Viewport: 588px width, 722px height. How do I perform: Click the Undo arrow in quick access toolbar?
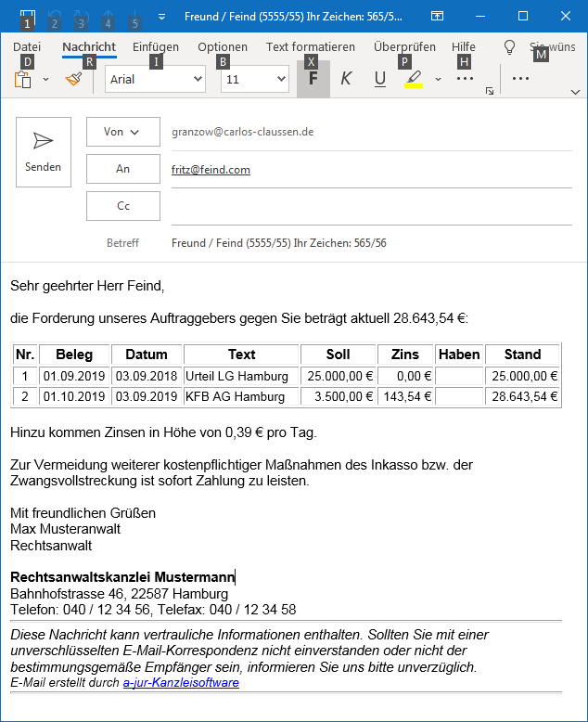click(x=55, y=16)
